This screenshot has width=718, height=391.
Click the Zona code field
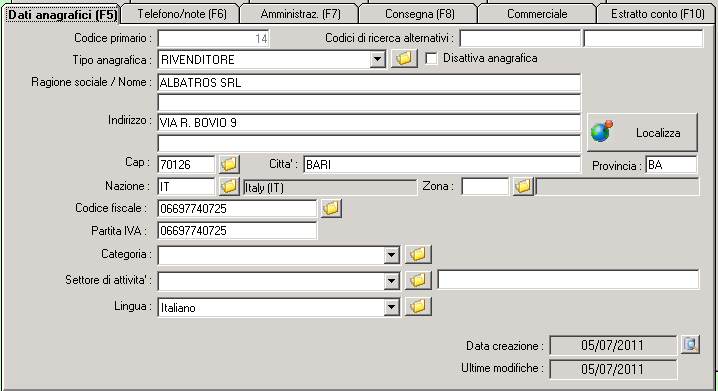point(485,187)
